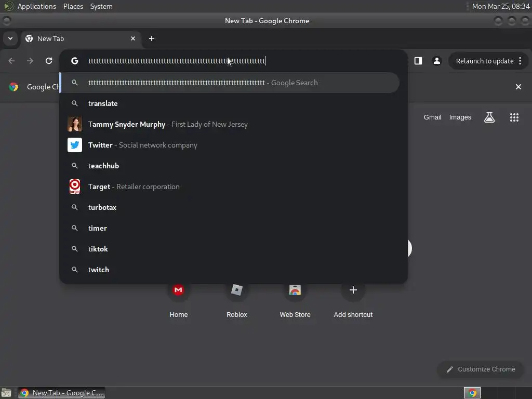Click New Tab - Google Chrome taskbar button
532x399 pixels.
click(61, 393)
